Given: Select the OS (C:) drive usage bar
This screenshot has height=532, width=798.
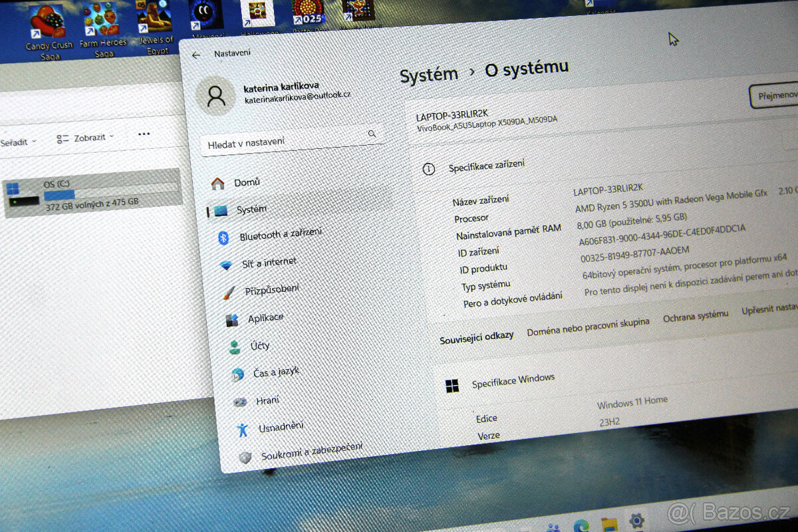Looking at the screenshot, I should pyautogui.click(x=110, y=194).
